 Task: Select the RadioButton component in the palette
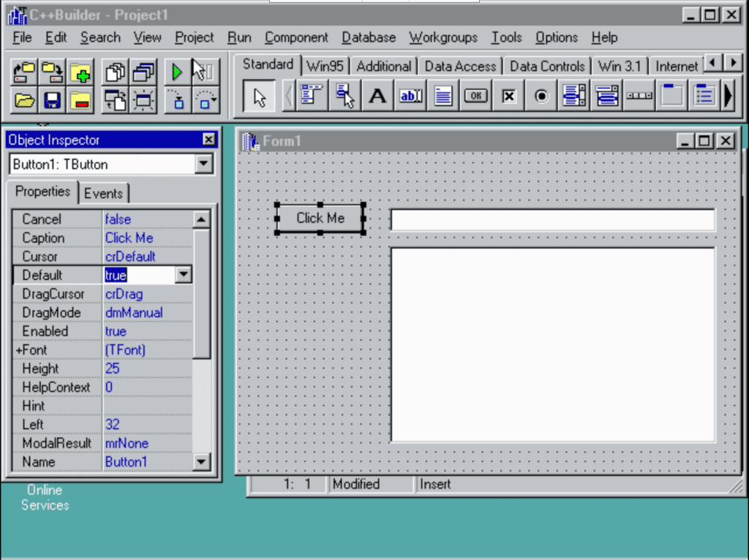[541, 96]
